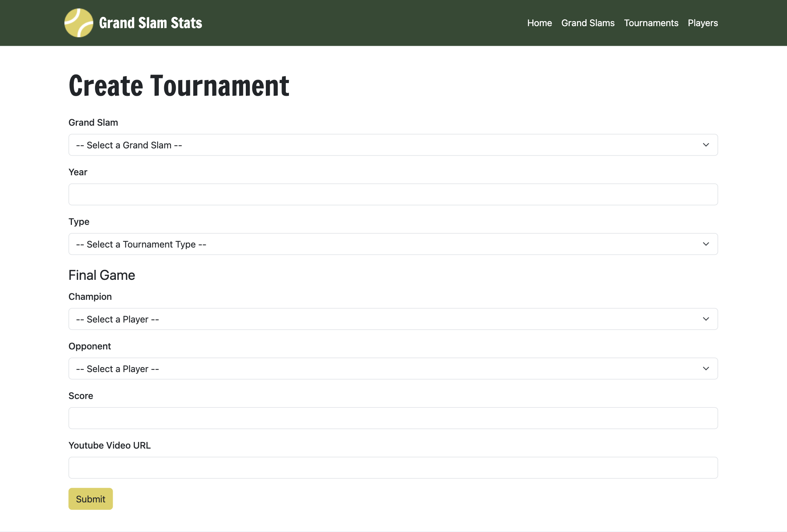Image resolution: width=787 pixels, height=532 pixels.
Task: Open the Opponent player selector
Action: click(392, 368)
